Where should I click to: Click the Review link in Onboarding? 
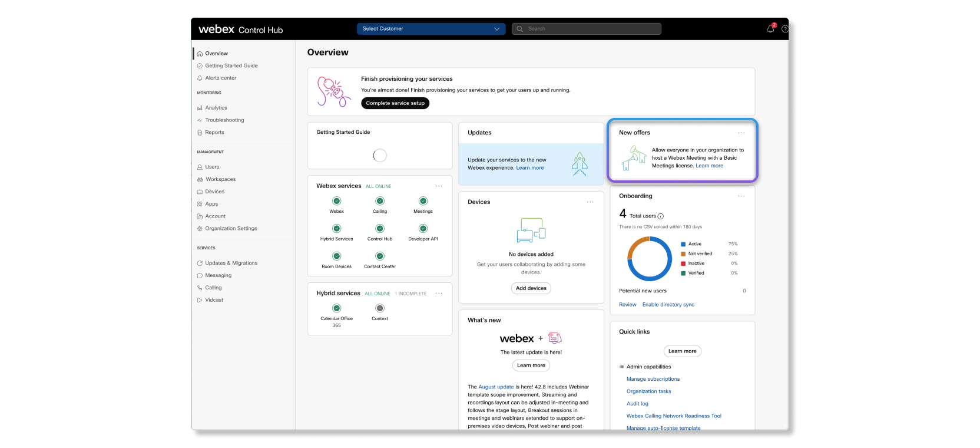pos(628,305)
